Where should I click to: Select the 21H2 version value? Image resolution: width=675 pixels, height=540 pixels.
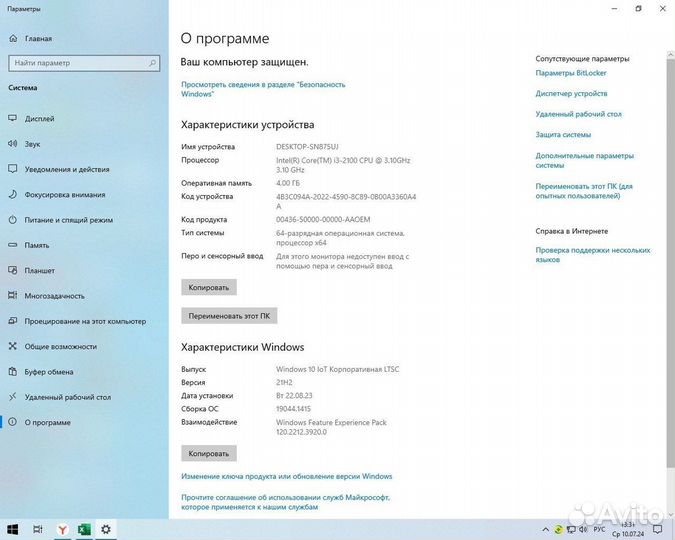pos(284,382)
